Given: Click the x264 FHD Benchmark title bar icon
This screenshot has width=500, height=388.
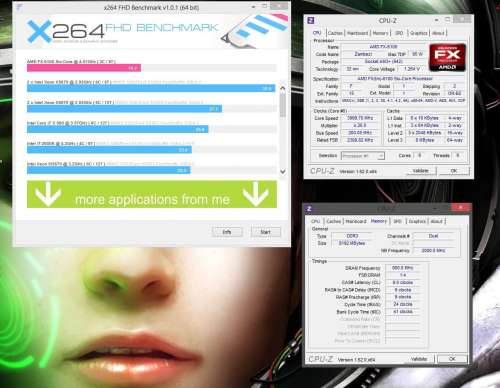Looking at the screenshot, I should [19, 7].
